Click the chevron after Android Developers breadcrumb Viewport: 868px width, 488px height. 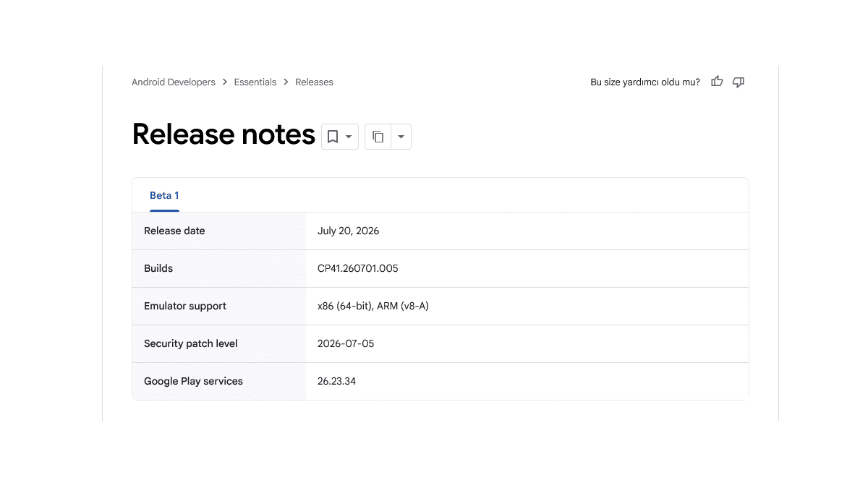point(225,82)
